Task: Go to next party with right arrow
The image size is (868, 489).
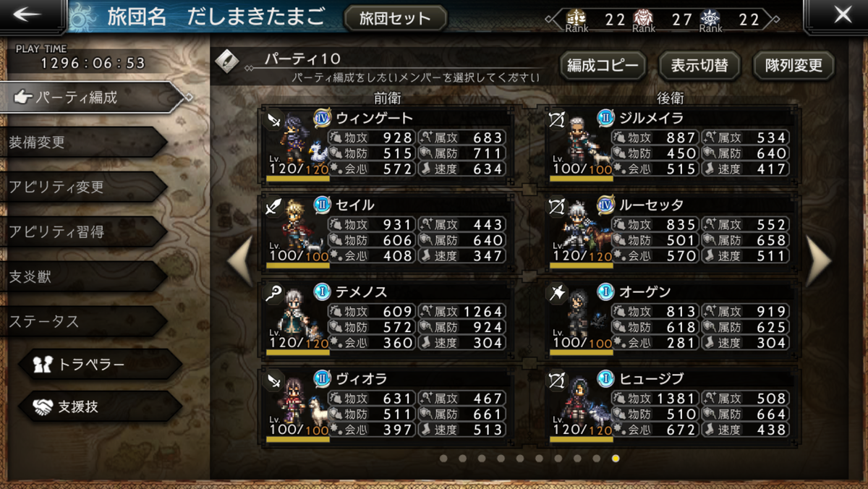Action: (x=819, y=260)
